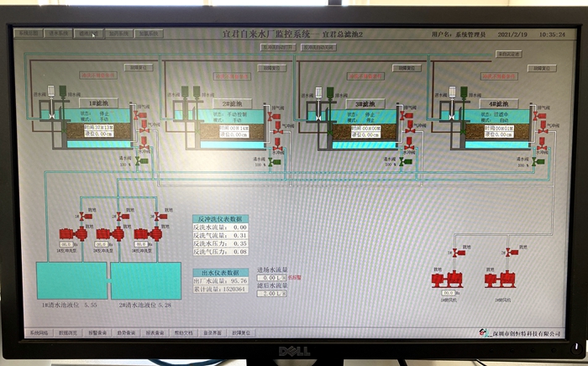
Task: Click filter 3# green 清水阀 valve
Action: [405, 162]
